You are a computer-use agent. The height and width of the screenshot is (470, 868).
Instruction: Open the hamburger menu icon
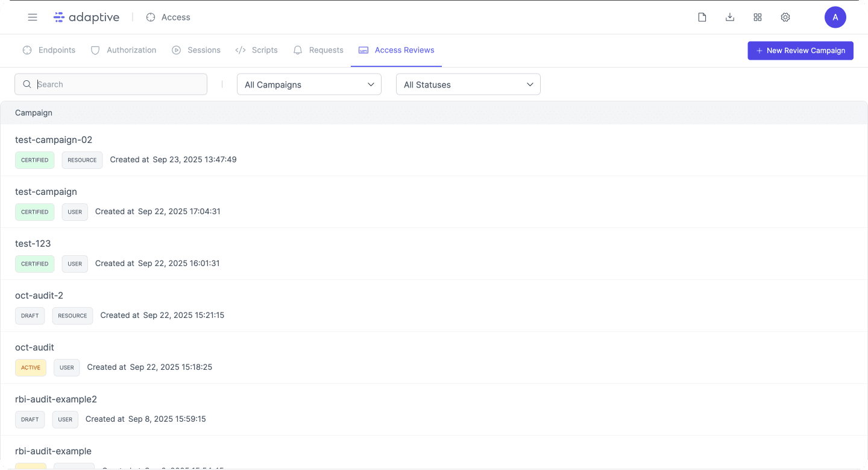coord(33,17)
